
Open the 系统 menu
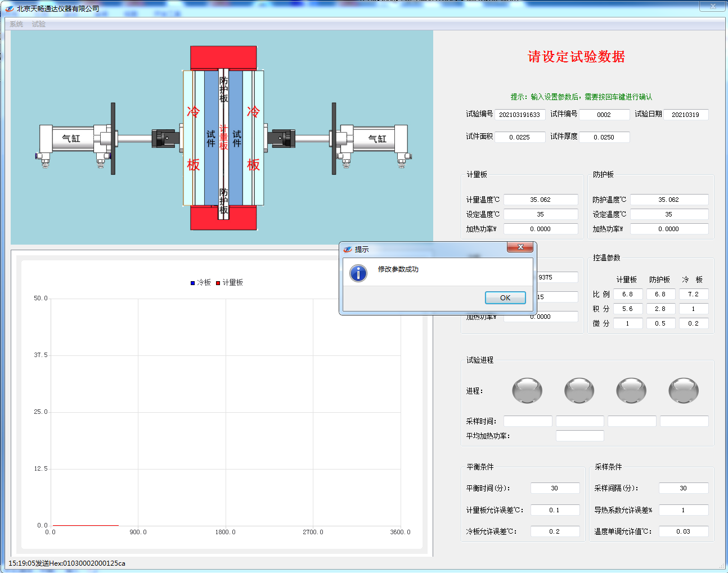(16, 24)
